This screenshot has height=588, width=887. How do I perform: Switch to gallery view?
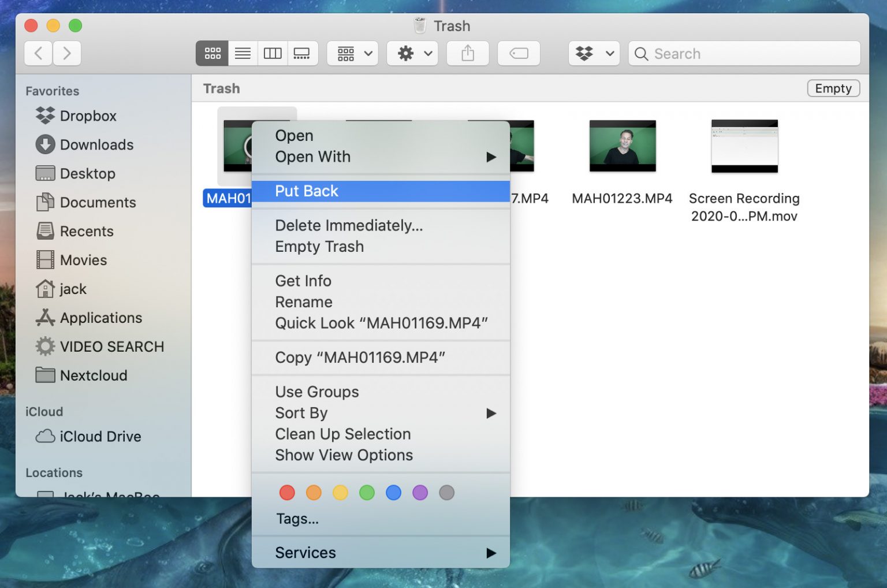coord(303,53)
